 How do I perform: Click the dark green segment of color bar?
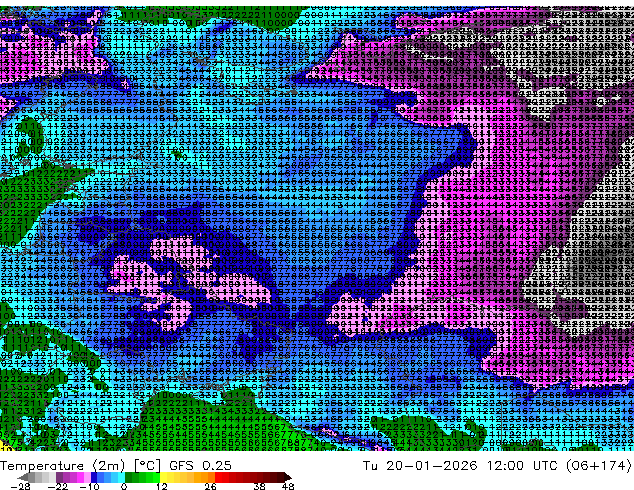tap(128, 477)
